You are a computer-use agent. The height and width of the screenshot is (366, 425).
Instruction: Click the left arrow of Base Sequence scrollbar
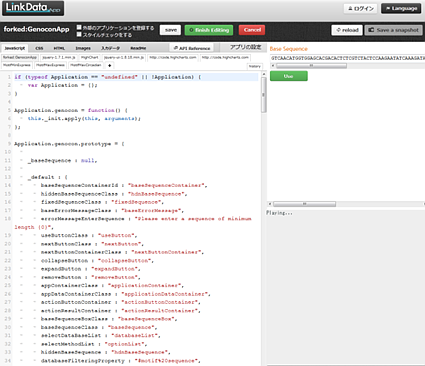click(272, 66)
